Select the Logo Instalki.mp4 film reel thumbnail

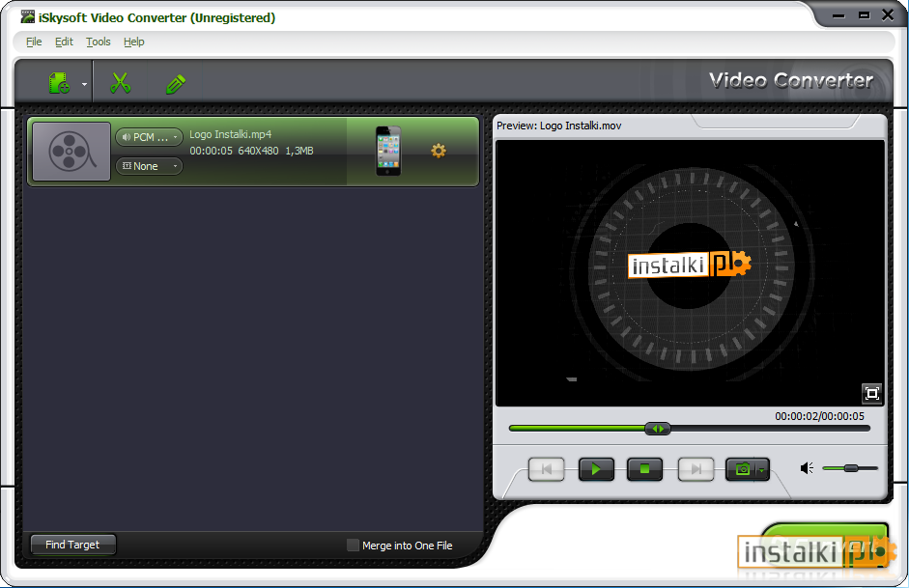click(x=71, y=152)
